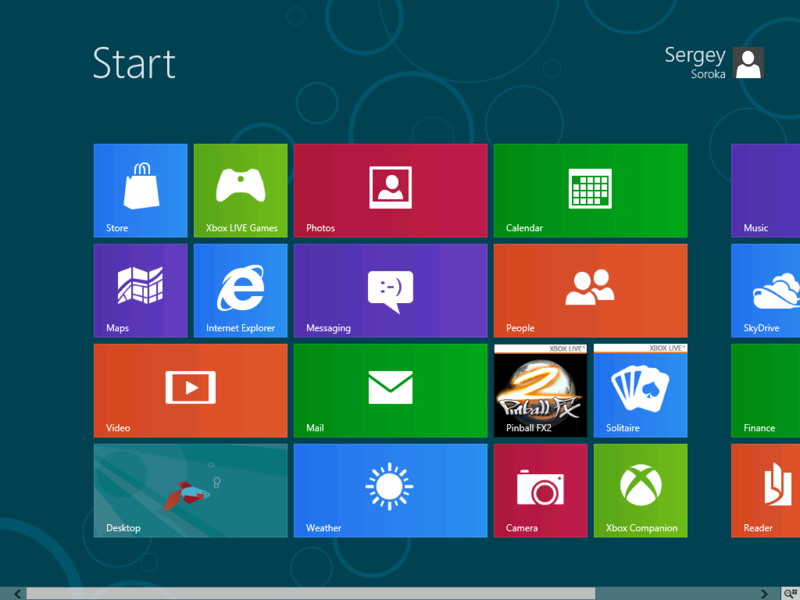Switch to the Desktop tile

190,490
